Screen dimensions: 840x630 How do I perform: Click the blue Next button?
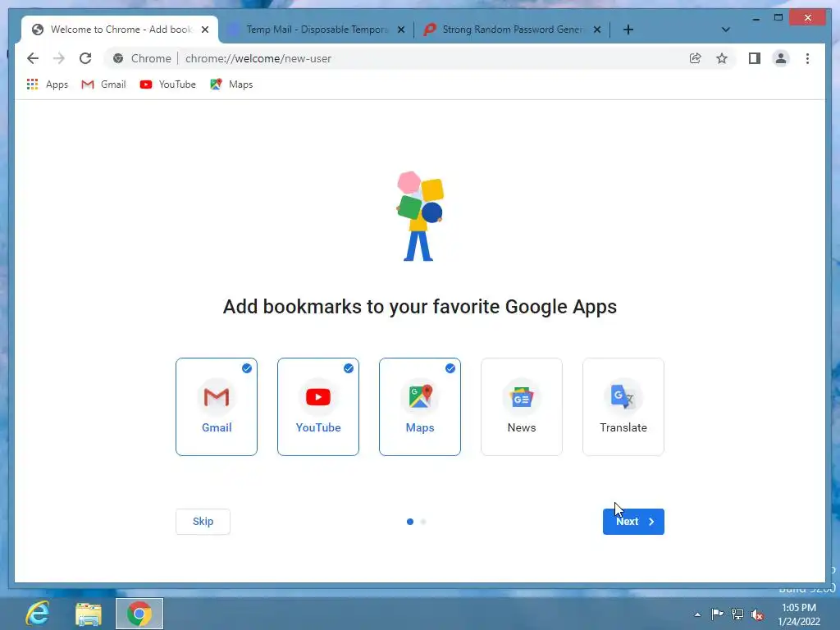[x=633, y=521]
